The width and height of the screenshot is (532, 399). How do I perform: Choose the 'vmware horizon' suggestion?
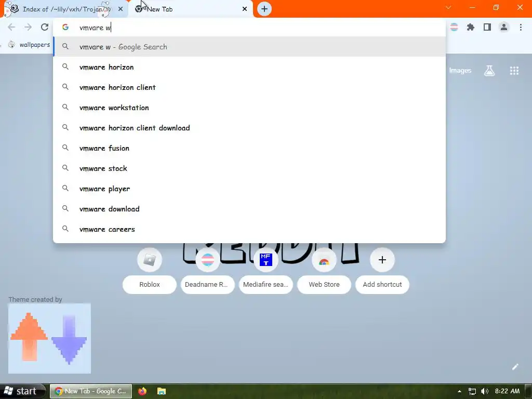(x=249, y=67)
